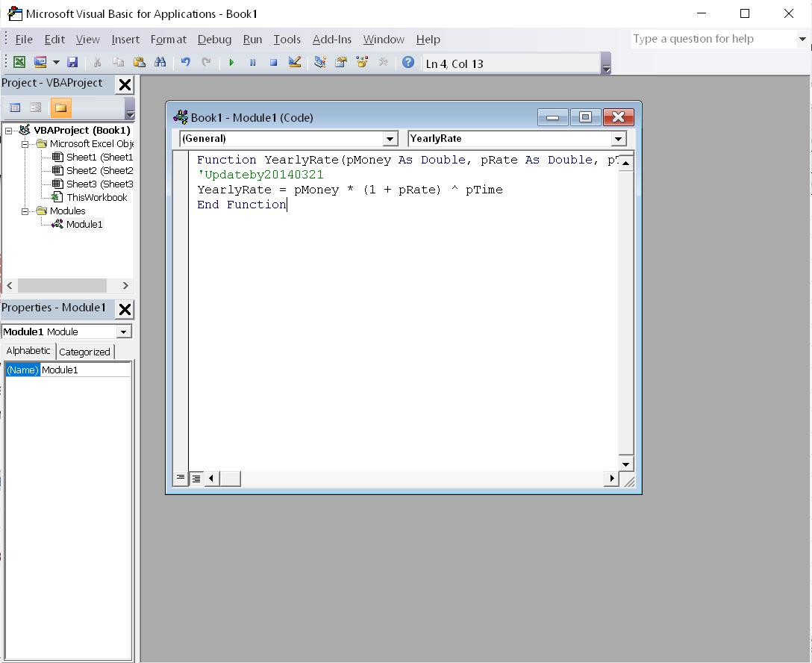Viewport: 812px width, 663px height.
Task: Open the Object Browser icon
Action: pyautogui.click(x=362, y=63)
